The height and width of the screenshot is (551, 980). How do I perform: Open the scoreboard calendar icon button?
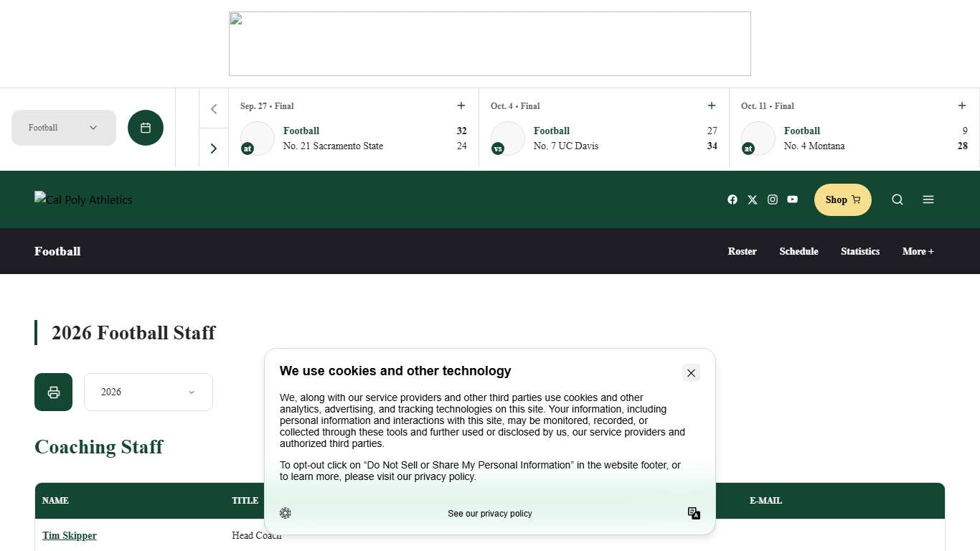(146, 128)
